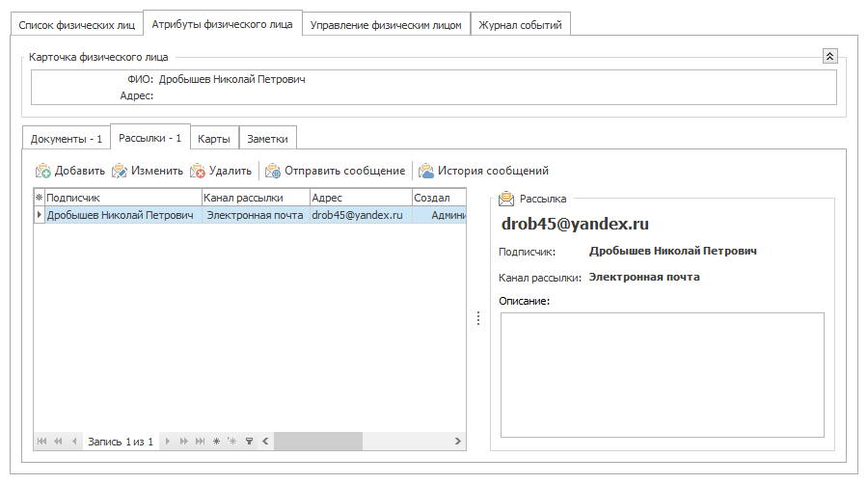Image resolution: width=868 pixels, height=484 pixels.
Task: Open the Карты tab
Action: click(214, 139)
